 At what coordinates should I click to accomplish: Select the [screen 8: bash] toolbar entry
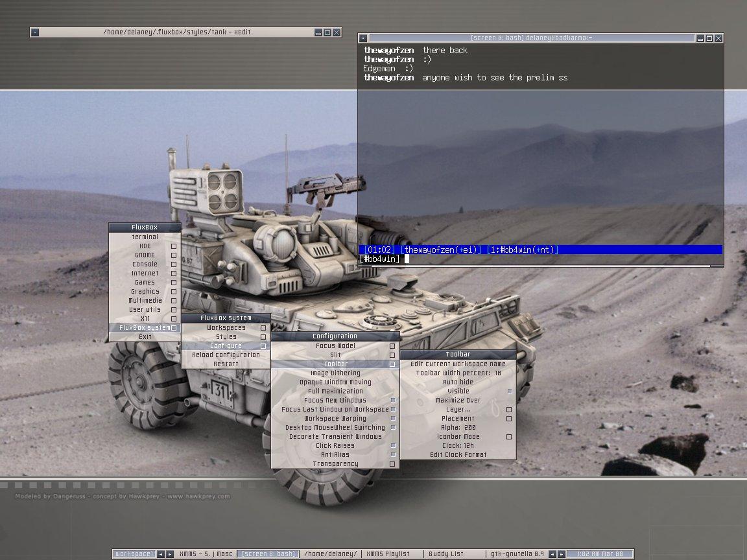[x=268, y=554]
